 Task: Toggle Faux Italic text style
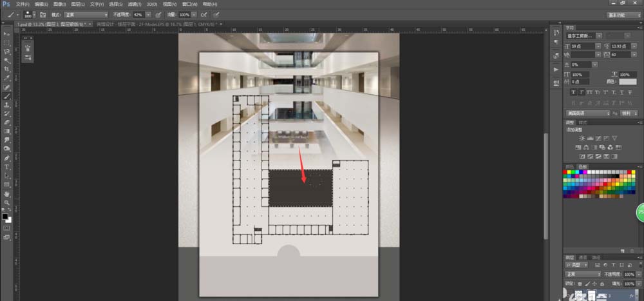[x=582, y=93]
